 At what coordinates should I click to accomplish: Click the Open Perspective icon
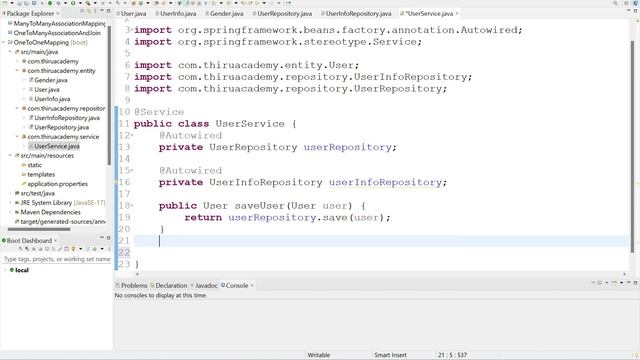point(626,3)
